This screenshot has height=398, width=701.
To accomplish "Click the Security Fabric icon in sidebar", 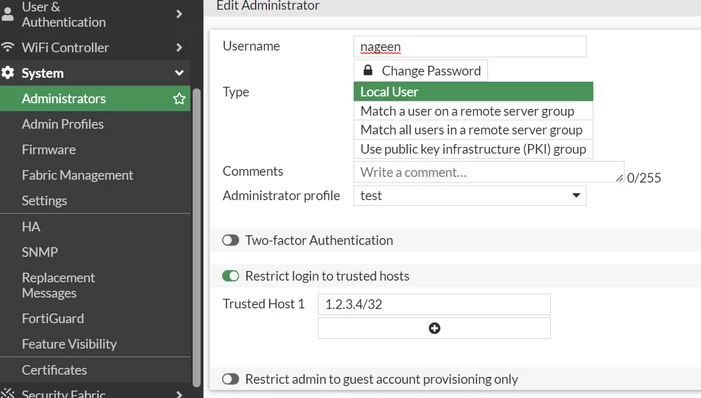I will coord(8,394).
